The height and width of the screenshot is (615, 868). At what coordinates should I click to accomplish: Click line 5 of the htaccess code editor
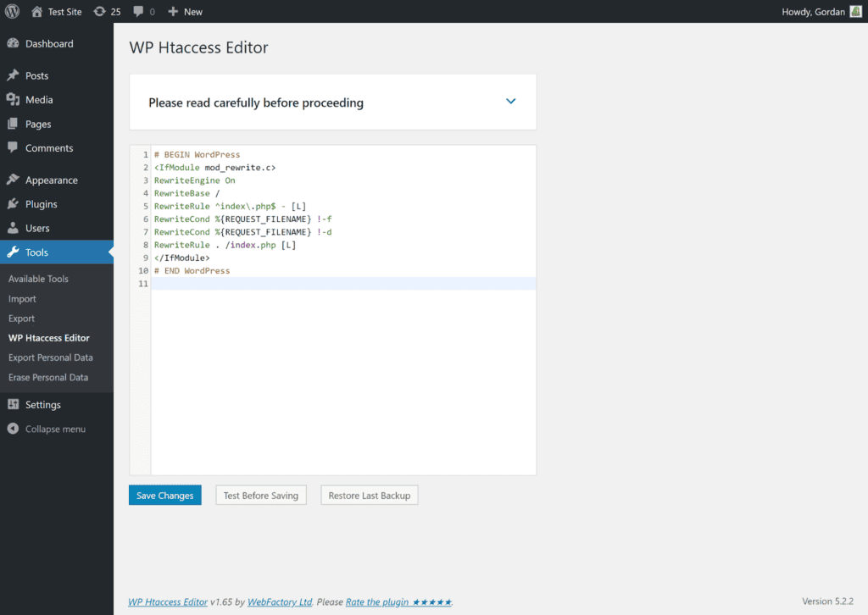click(254, 206)
